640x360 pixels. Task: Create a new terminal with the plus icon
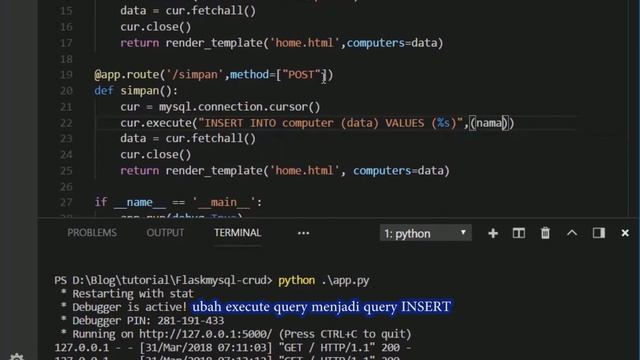(493, 233)
